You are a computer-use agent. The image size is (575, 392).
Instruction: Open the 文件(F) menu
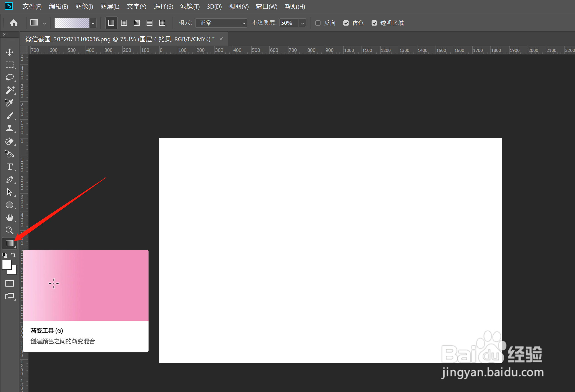(x=32, y=7)
